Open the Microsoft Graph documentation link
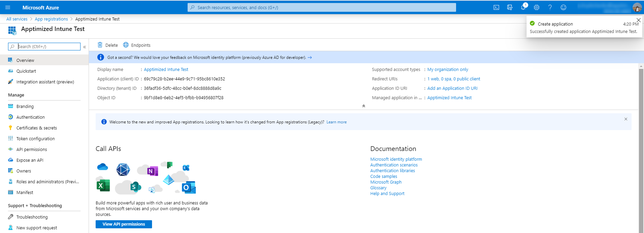 [386, 182]
